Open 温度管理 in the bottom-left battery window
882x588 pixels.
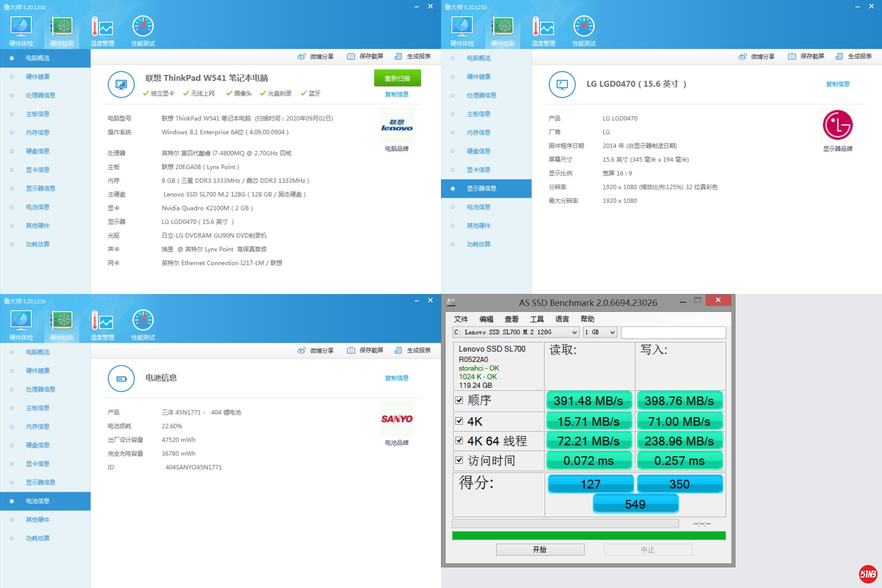tap(102, 325)
